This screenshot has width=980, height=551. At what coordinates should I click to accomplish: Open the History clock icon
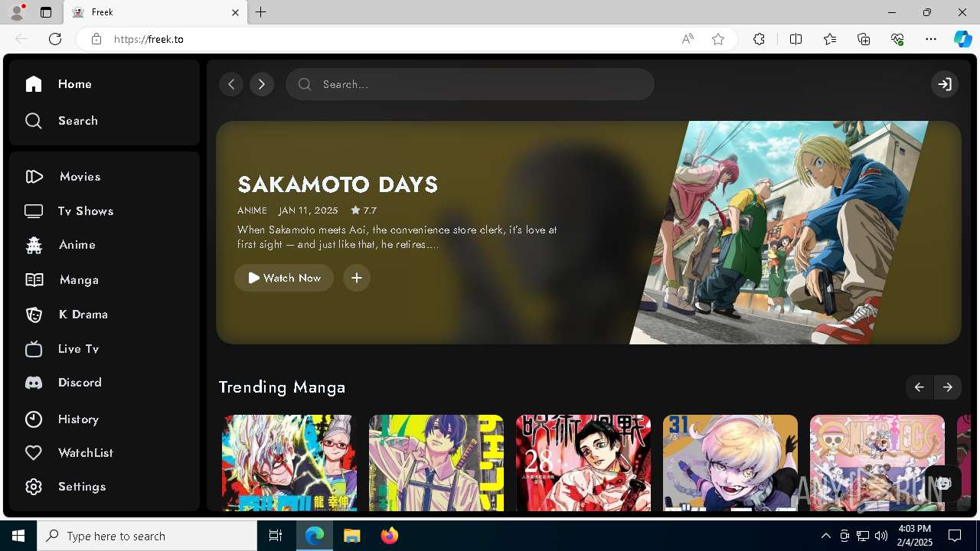(34, 419)
